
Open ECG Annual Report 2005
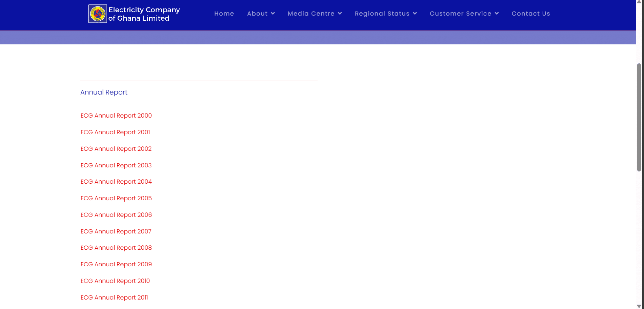(116, 198)
